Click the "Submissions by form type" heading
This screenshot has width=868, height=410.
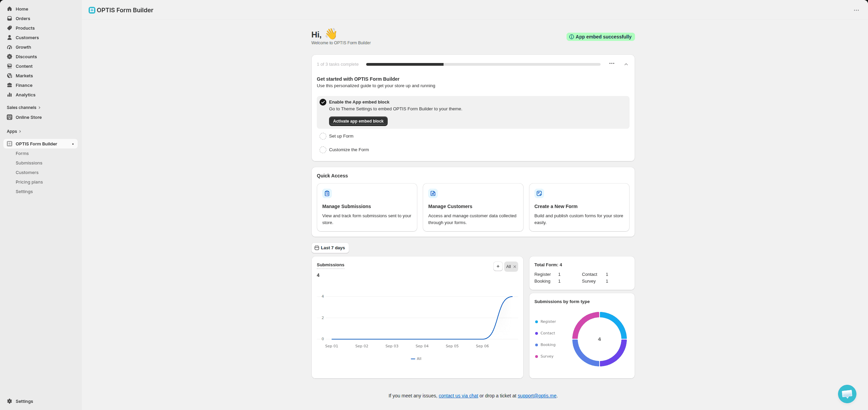point(562,302)
